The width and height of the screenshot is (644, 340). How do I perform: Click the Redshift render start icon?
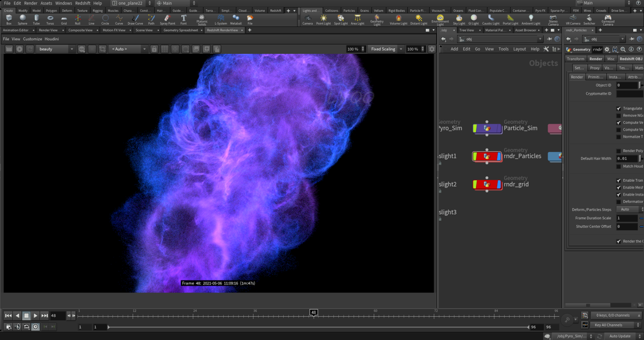[x=19, y=49]
